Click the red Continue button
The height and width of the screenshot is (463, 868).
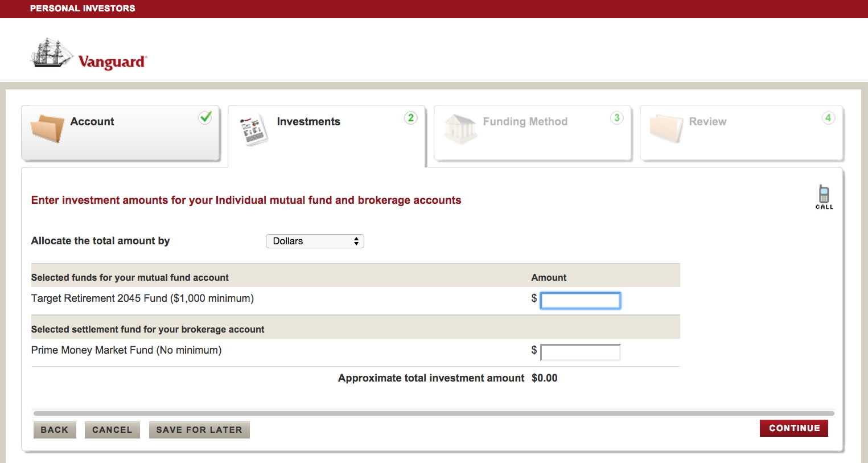[794, 428]
